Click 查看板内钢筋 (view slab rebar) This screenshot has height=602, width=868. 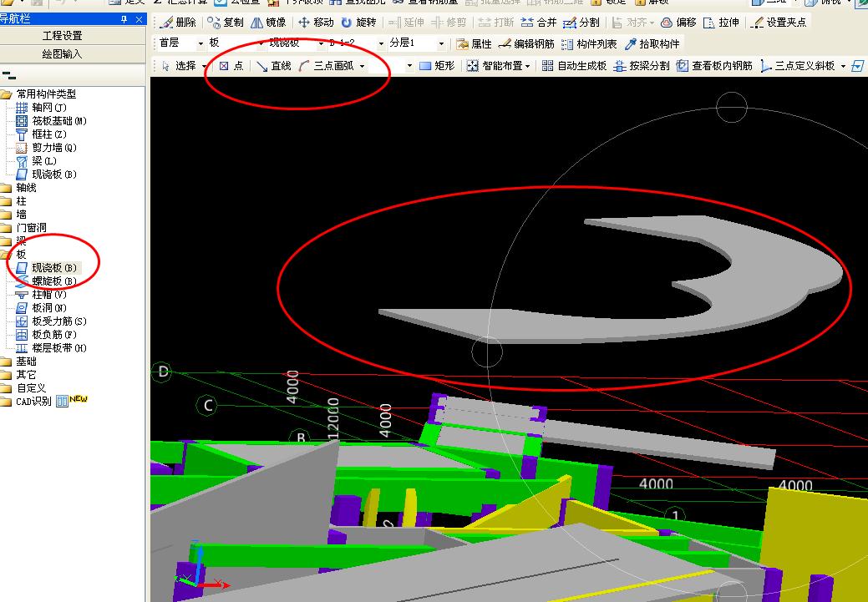714,66
